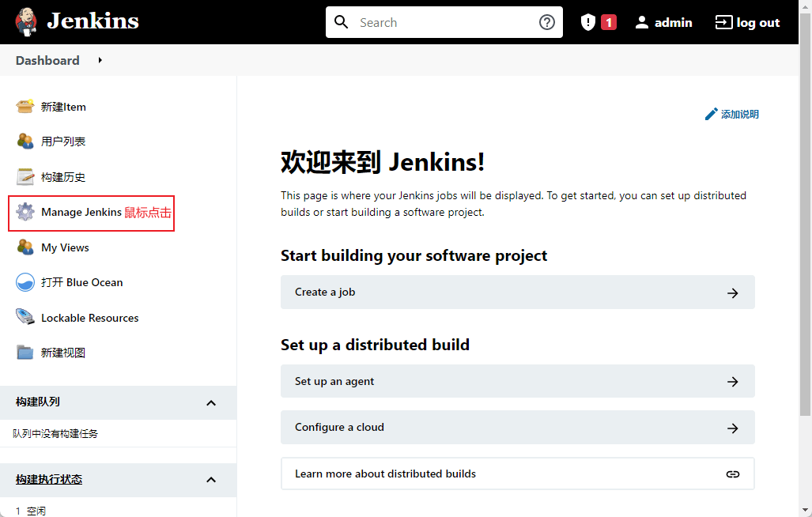Viewport: 812px width, 517px height.
Task: Open the 新建视图 sidebar link
Action: (x=63, y=353)
